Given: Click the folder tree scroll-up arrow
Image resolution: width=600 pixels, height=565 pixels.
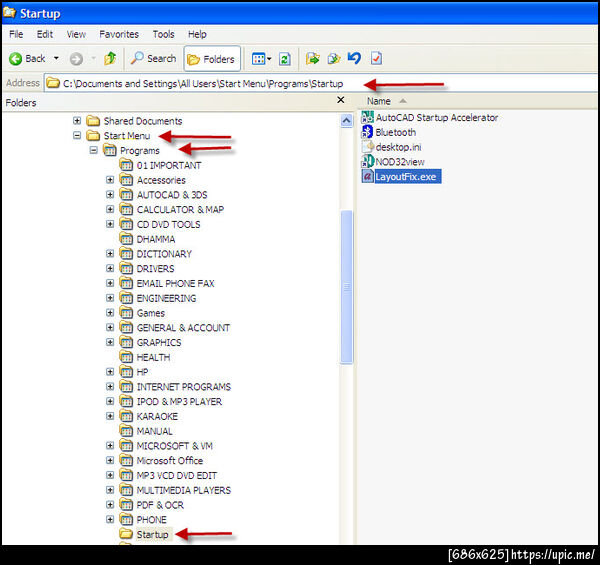Looking at the screenshot, I should 346,121.
